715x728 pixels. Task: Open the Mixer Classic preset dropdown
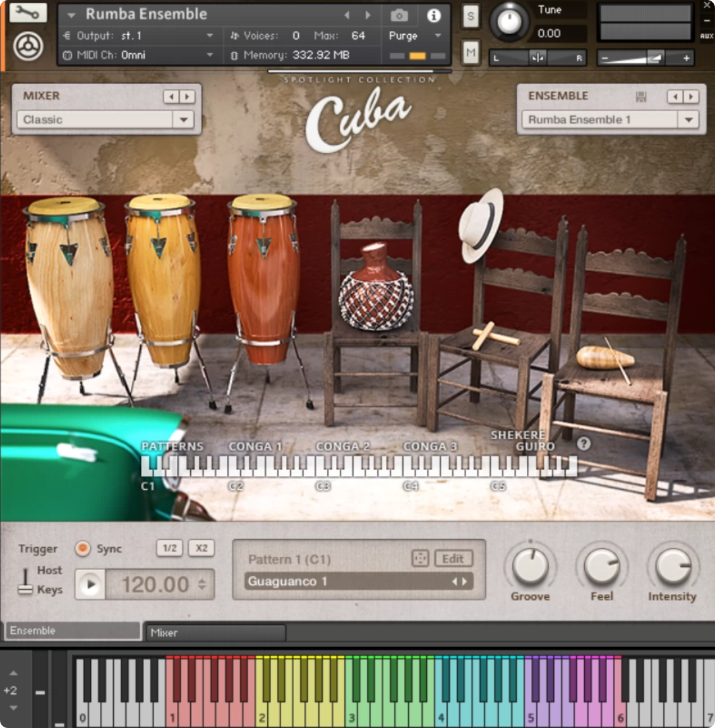click(105, 120)
